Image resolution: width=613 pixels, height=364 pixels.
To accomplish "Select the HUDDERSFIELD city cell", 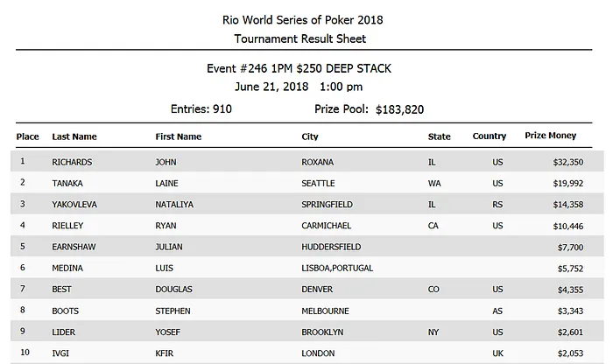I will coord(331,247).
